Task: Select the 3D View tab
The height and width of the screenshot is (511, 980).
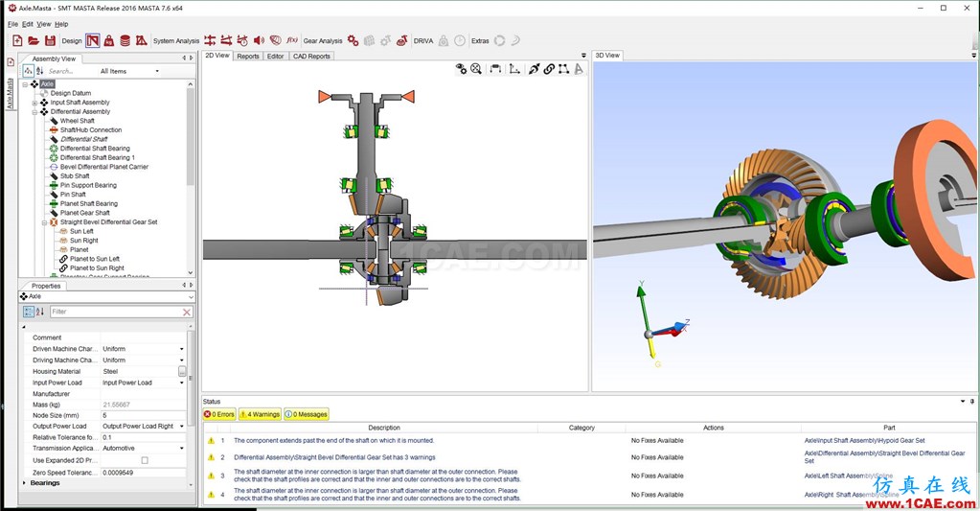Action: click(607, 55)
